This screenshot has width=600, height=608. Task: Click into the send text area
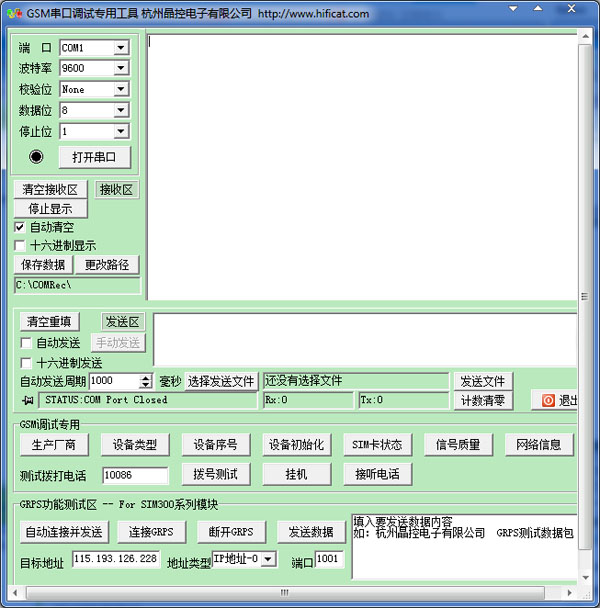pos(365,340)
